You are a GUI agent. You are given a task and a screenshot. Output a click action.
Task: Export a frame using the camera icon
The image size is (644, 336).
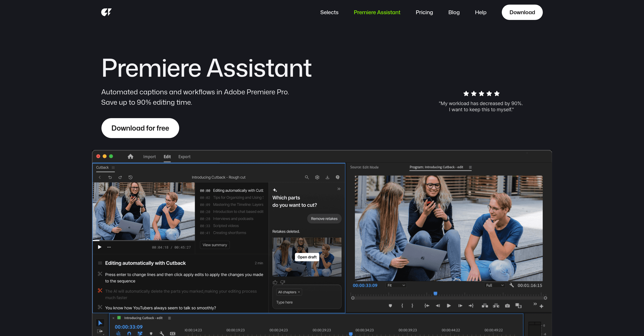(x=508, y=306)
